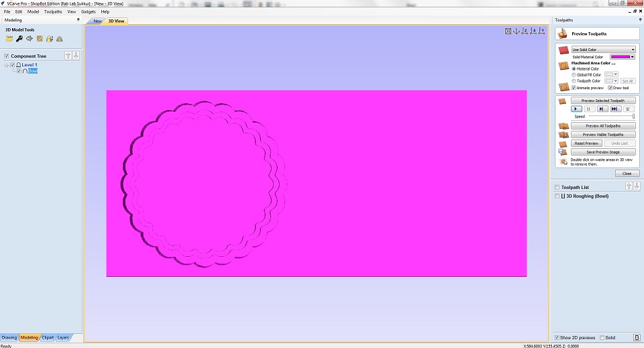Image resolution: width=644 pixels, height=348 pixels.
Task: Move toolpath up in the Toolpath List
Action: [629, 186]
